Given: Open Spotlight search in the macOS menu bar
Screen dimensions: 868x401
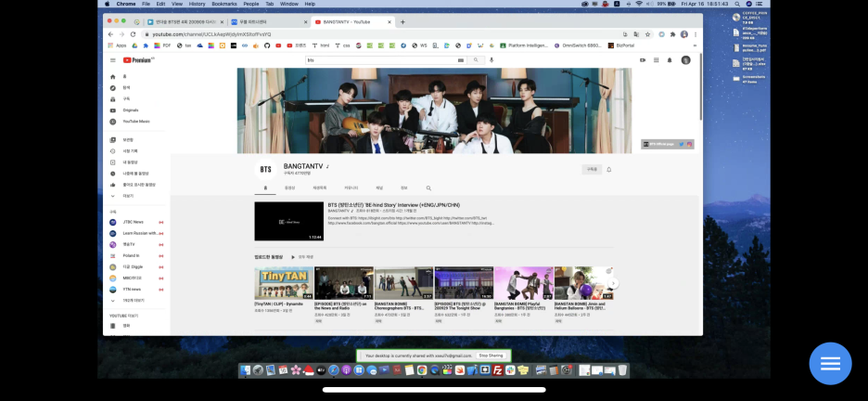Looking at the screenshot, I should (x=737, y=4).
